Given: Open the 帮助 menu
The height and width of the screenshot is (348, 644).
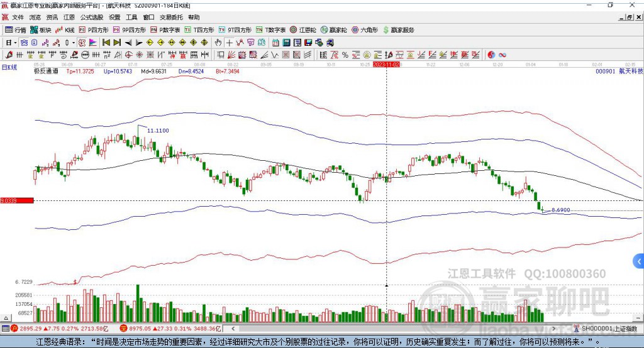Looking at the screenshot, I should click(x=194, y=17).
